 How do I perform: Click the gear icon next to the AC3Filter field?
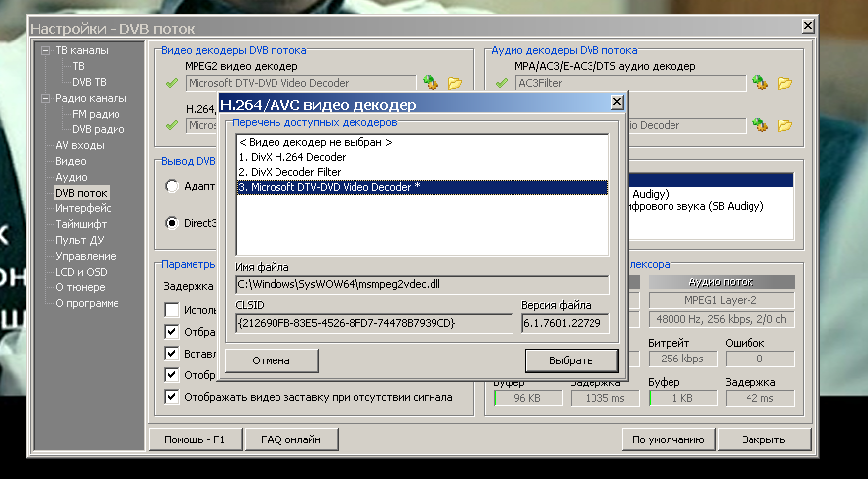tap(759, 83)
